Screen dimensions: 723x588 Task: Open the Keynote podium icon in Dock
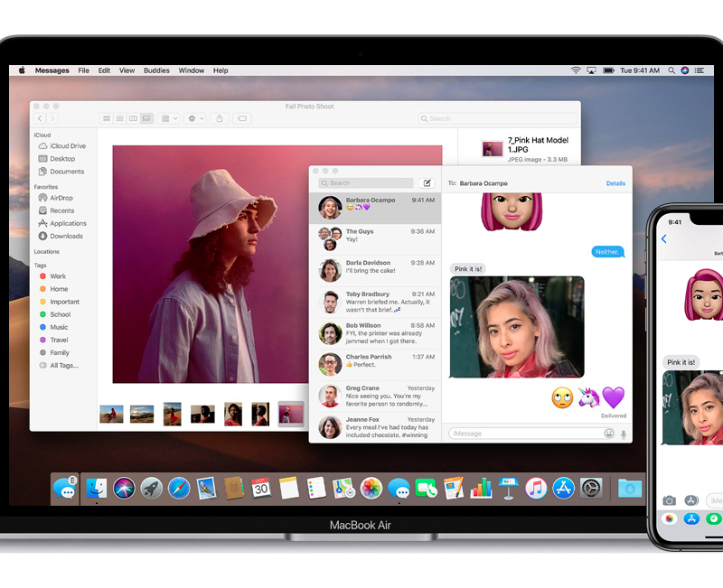coord(508,489)
